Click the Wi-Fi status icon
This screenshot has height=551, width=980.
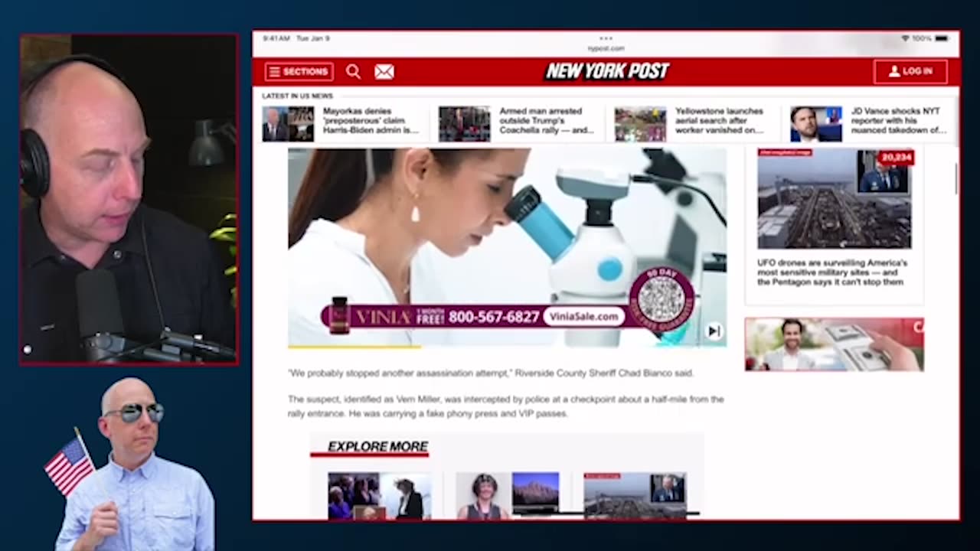905,37
